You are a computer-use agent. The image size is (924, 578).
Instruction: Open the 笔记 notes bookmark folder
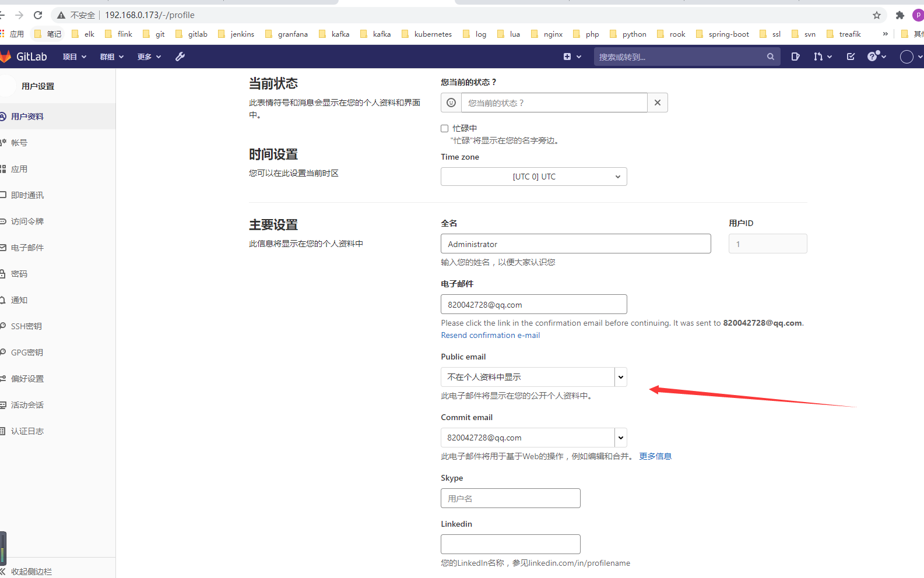coord(48,34)
